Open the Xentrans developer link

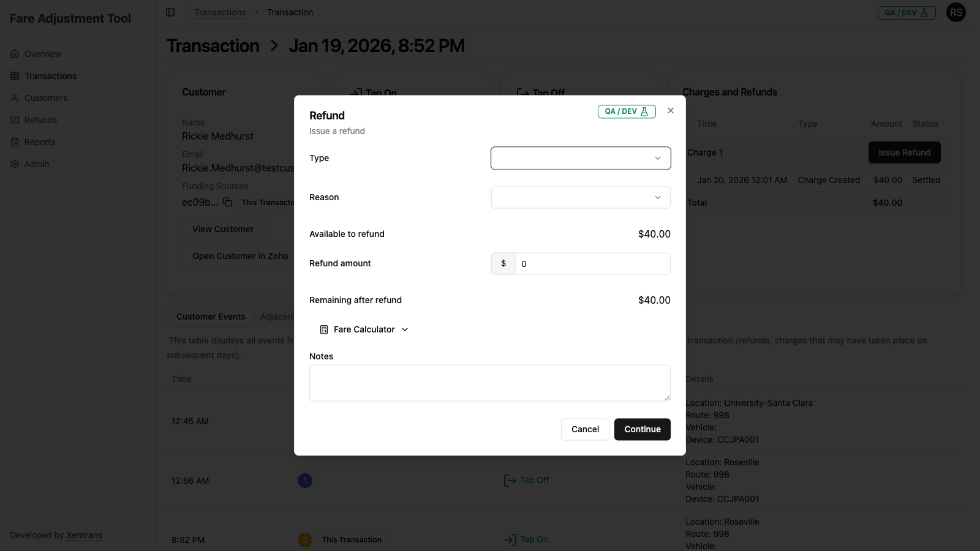tap(84, 534)
